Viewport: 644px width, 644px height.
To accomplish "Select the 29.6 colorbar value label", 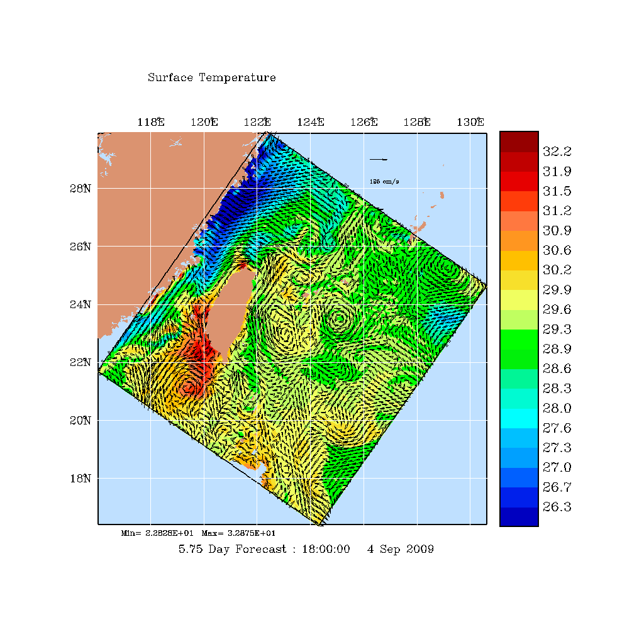I will [x=557, y=309].
